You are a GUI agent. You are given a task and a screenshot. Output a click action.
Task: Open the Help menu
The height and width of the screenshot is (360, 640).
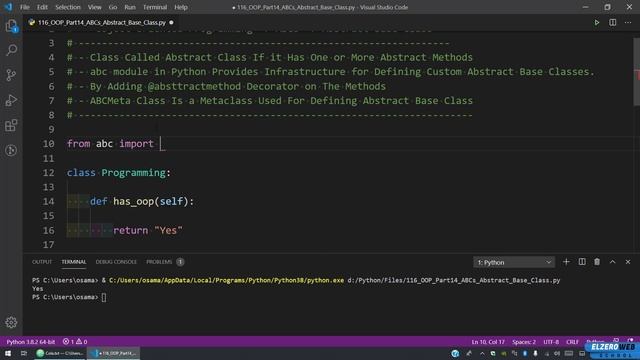click(181, 7)
